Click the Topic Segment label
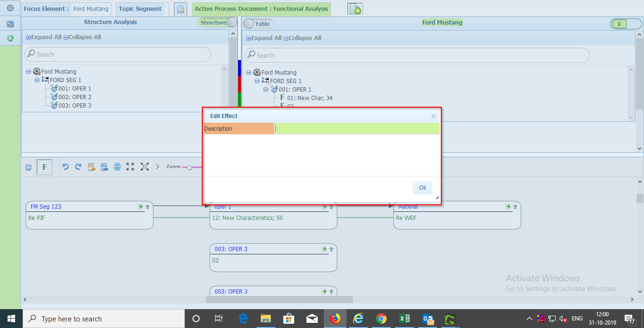Image resolution: width=644 pixels, height=328 pixels. click(140, 9)
